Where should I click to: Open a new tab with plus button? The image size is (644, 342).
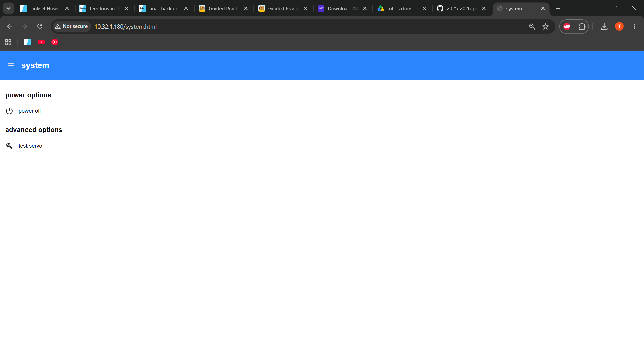[558, 9]
